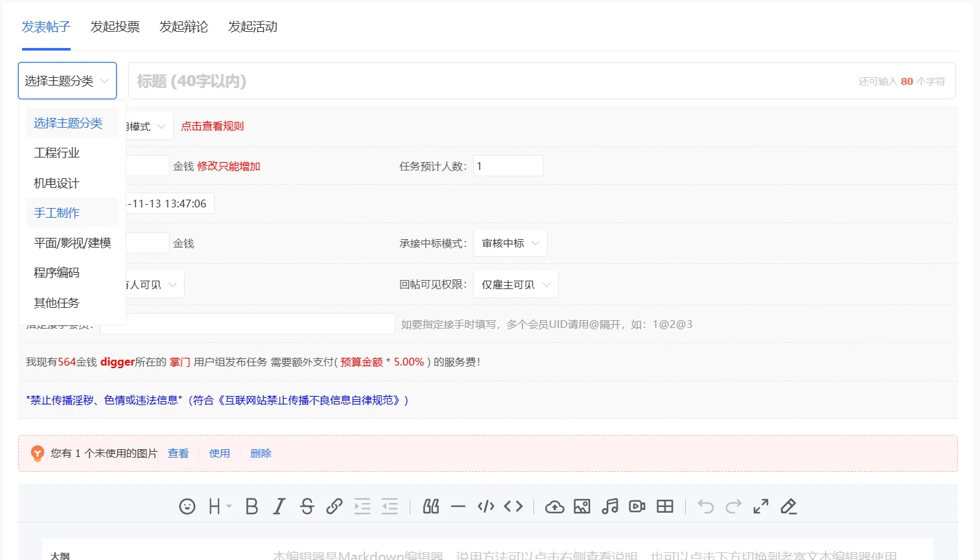Insert a hyperlink with the link icon
This screenshot has height=560, width=980.
click(334, 506)
